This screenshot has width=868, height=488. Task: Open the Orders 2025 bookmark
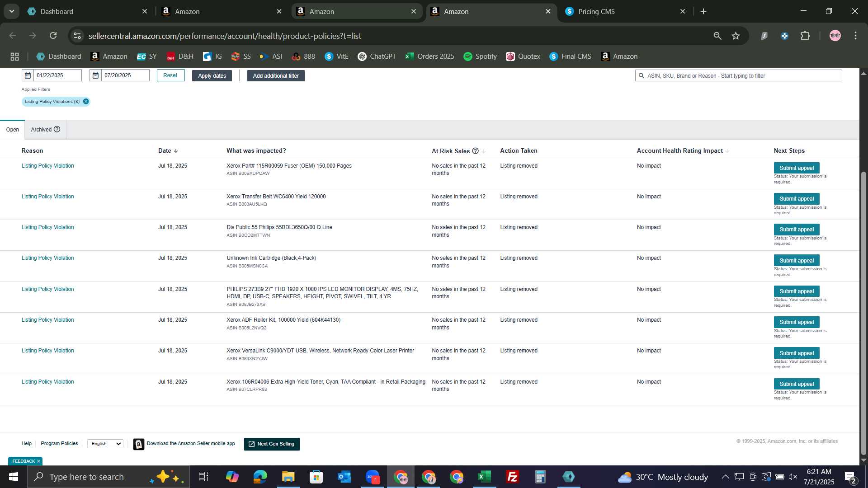click(430, 56)
